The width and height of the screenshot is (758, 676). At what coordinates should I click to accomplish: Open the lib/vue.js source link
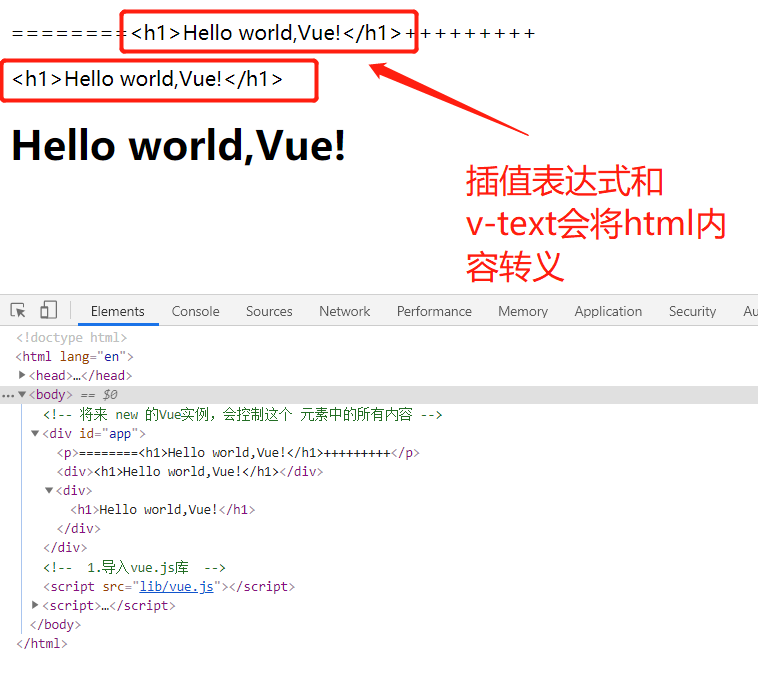point(176,587)
